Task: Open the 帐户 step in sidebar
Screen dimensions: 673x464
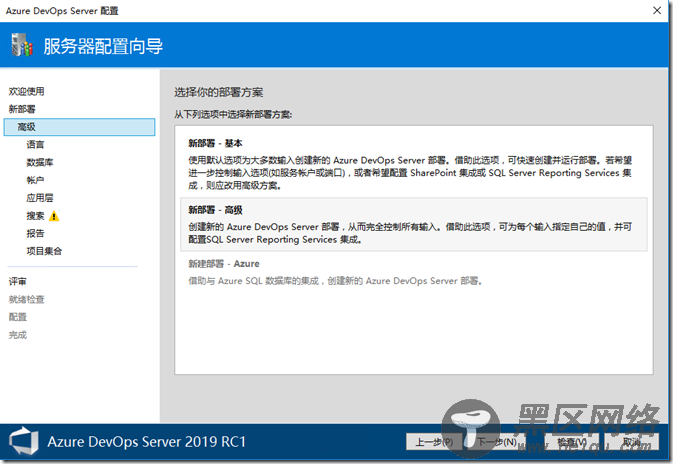Action: pyautogui.click(x=35, y=180)
